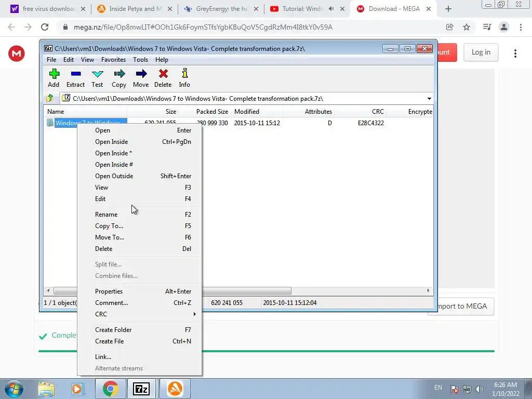
Task: Expand the CRC submenu arrow
Action: click(x=194, y=314)
